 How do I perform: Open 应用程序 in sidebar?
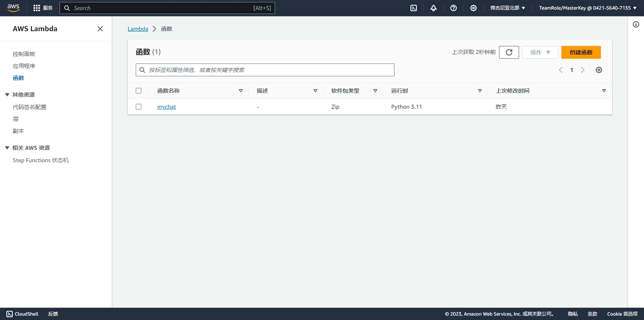click(24, 66)
